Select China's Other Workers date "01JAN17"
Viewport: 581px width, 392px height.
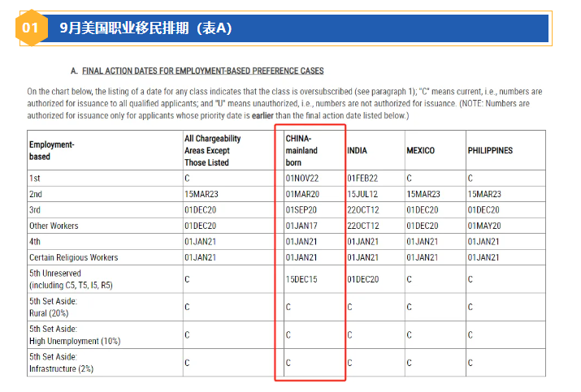301,226
